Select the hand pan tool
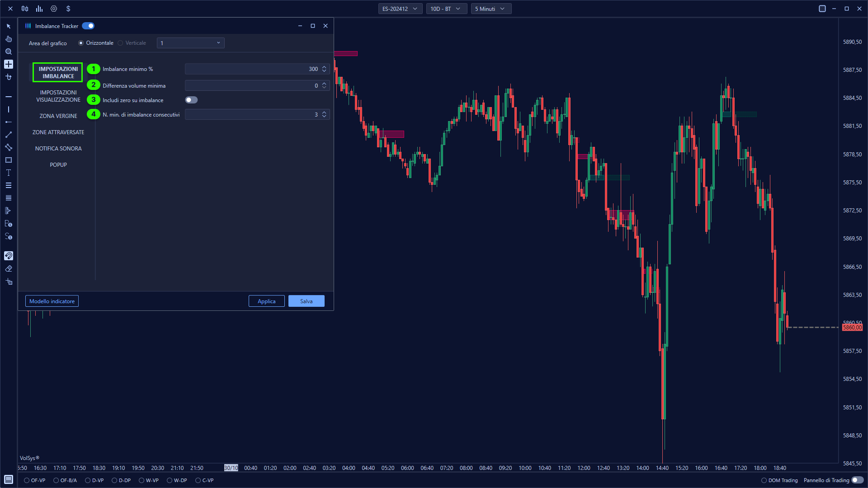868x488 pixels. coord(9,39)
